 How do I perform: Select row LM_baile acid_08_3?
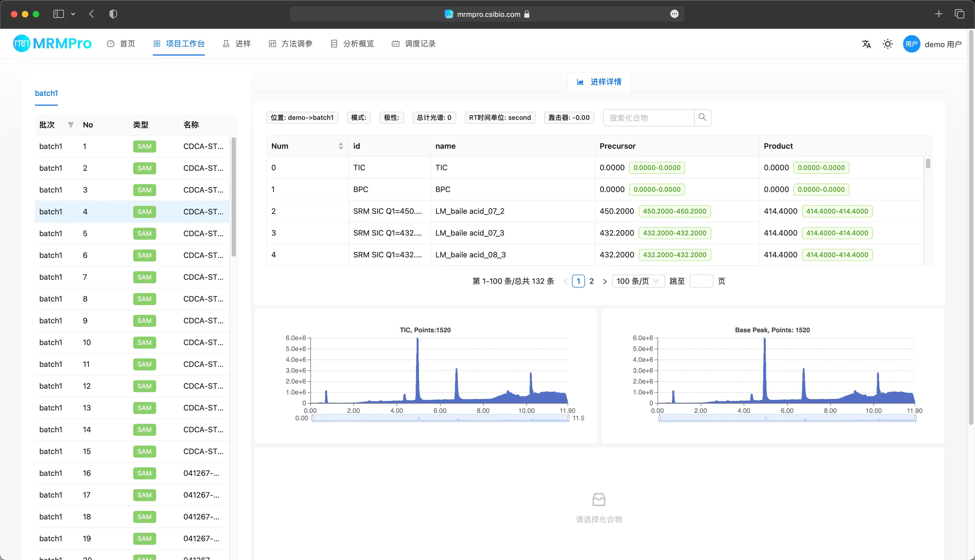pos(595,255)
